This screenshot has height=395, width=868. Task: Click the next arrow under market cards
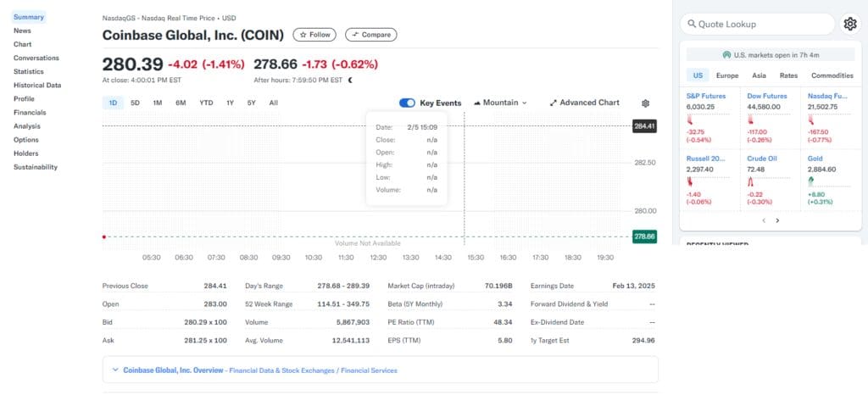click(x=777, y=220)
